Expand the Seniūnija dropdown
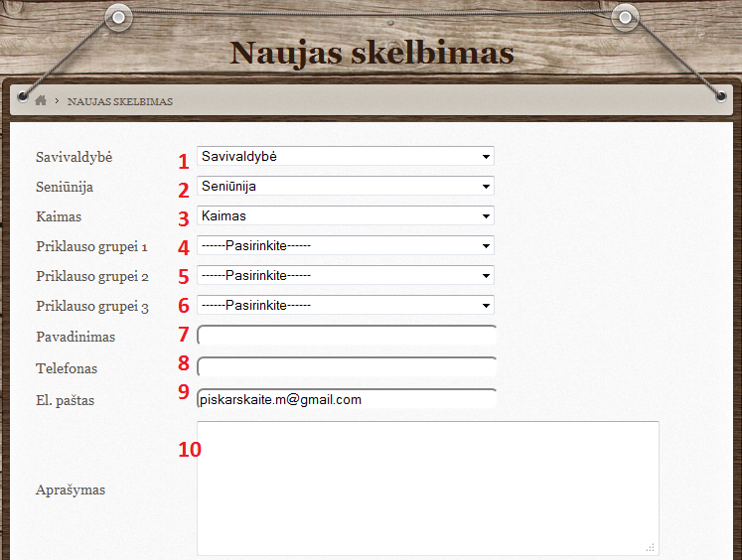Viewport: 742px width, 560px height. [x=345, y=186]
